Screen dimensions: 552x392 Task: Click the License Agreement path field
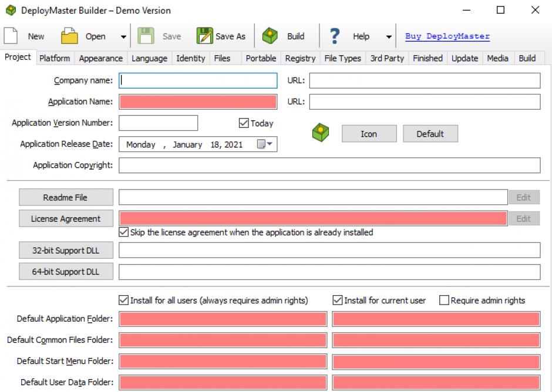tap(314, 218)
